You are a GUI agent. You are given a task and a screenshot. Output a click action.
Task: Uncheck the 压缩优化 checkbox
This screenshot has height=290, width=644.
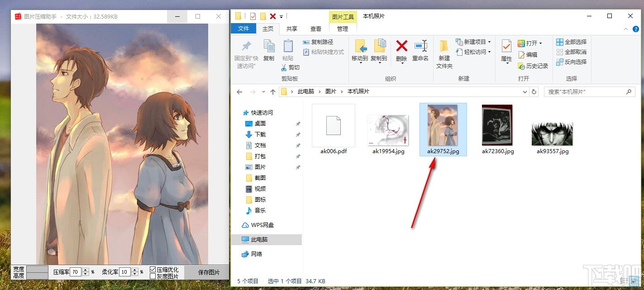(153, 269)
